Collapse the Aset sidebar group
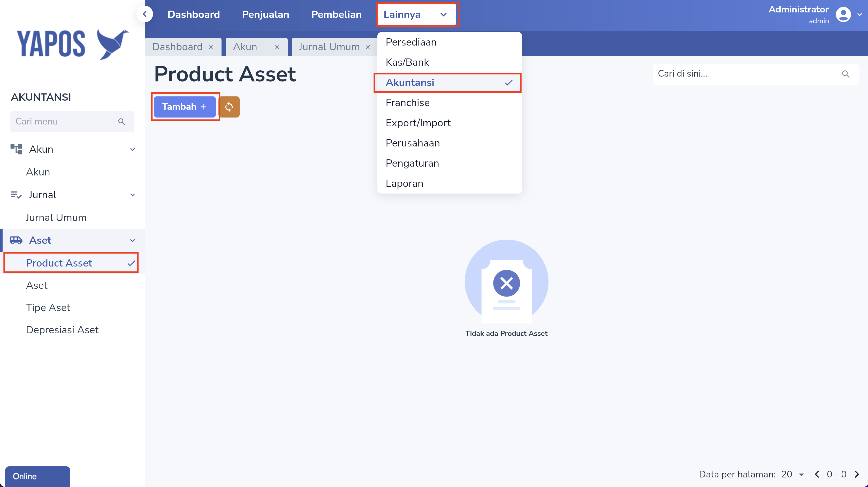The width and height of the screenshot is (868, 487). click(x=132, y=240)
